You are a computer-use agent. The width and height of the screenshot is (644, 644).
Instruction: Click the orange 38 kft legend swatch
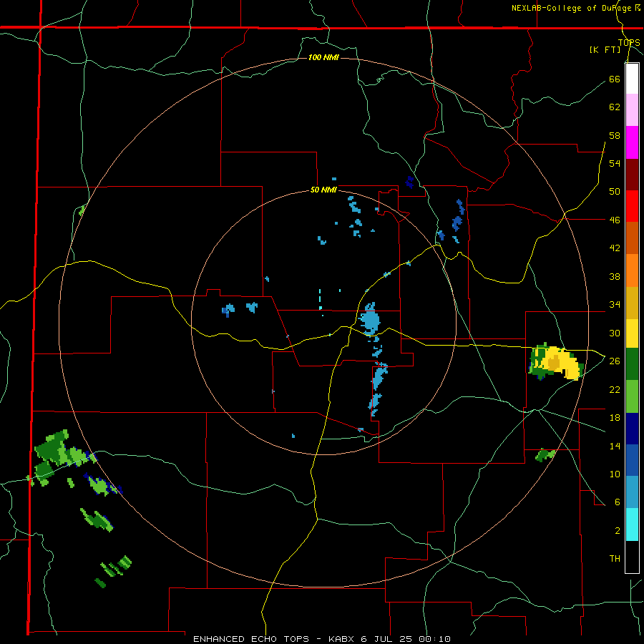click(x=632, y=270)
